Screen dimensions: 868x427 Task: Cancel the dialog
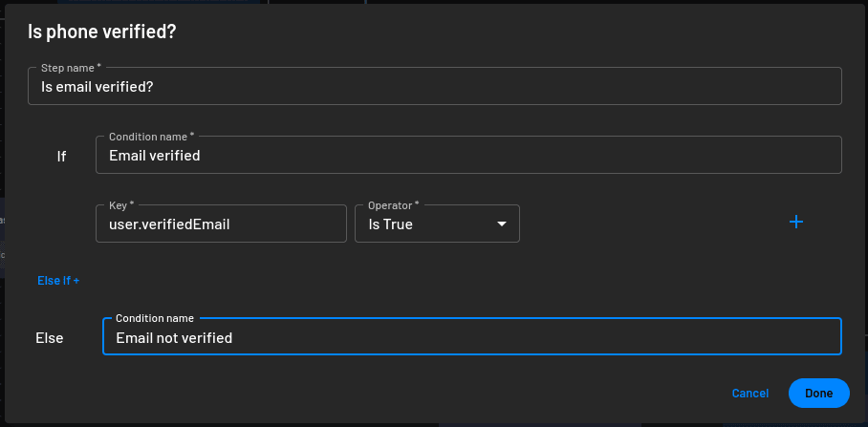(750, 394)
